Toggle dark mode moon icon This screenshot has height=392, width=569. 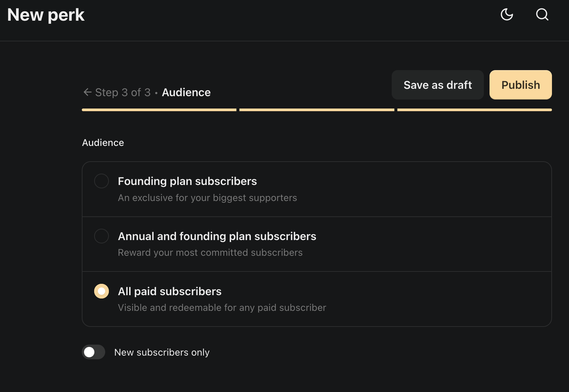[x=507, y=14]
